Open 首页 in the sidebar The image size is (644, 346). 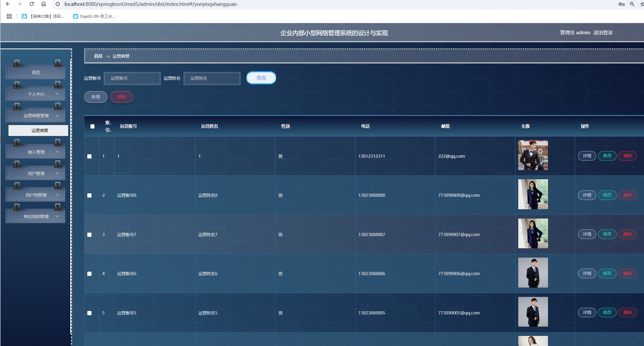pos(36,72)
